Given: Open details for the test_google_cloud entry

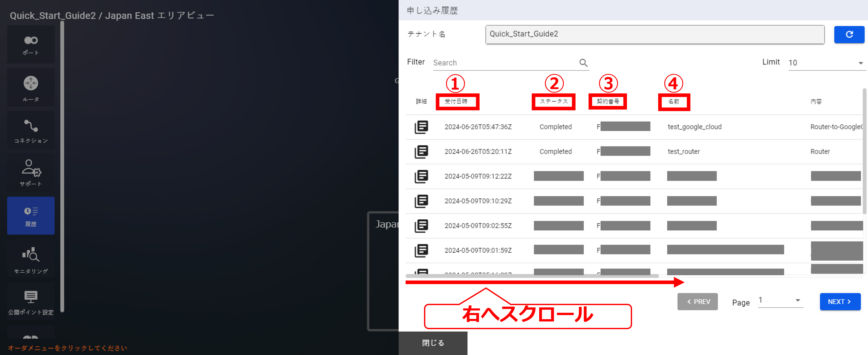Looking at the screenshot, I should [x=421, y=127].
